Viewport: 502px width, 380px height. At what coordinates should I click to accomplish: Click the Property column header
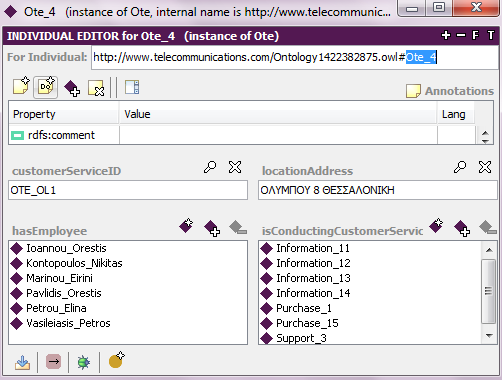(64, 114)
